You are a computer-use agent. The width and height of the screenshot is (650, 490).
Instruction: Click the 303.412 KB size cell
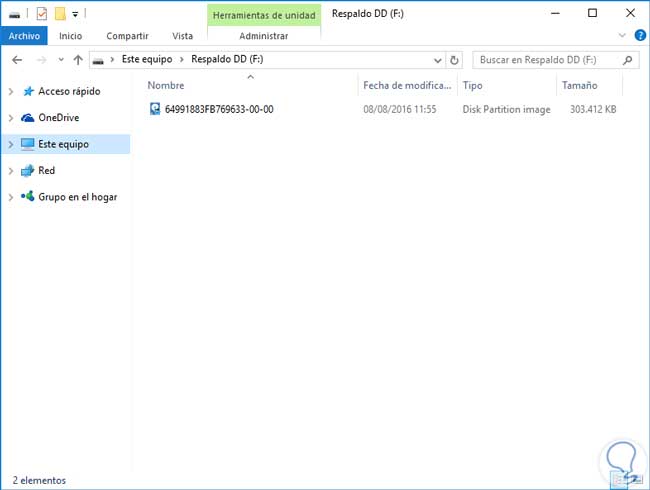[593, 109]
